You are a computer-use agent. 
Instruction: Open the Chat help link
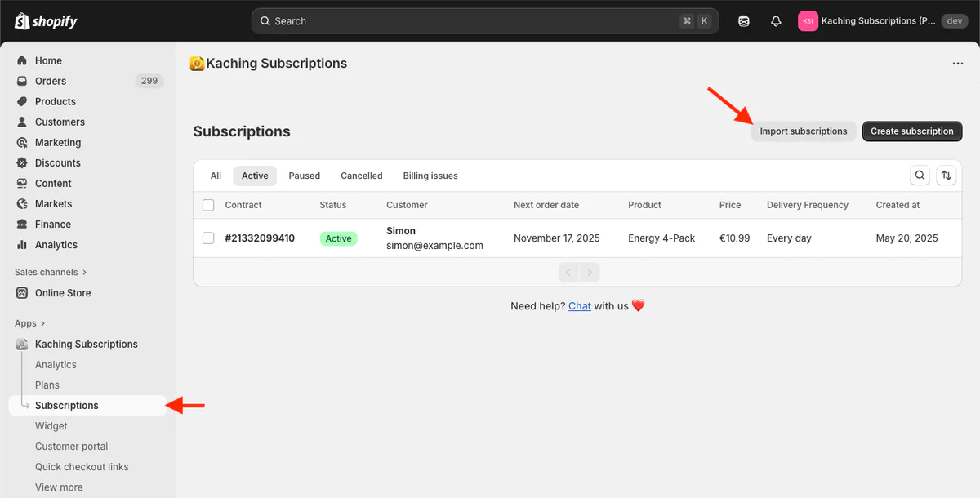[x=580, y=306]
